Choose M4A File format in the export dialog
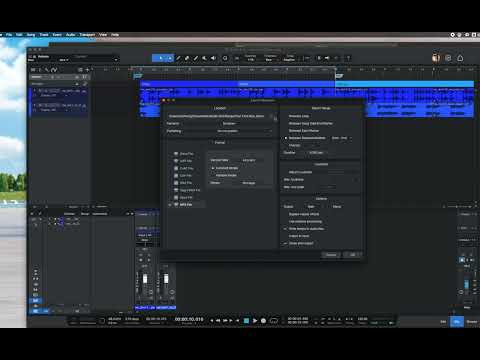Image resolution: width=480 pixels, height=360 pixels. pyautogui.click(x=183, y=183)
